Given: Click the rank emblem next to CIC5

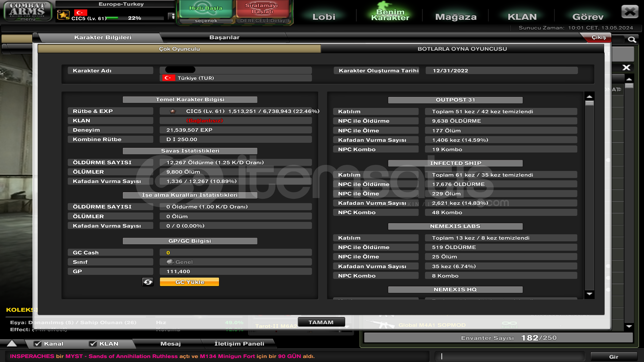Looking at the screenshot, I should point(172,111).
